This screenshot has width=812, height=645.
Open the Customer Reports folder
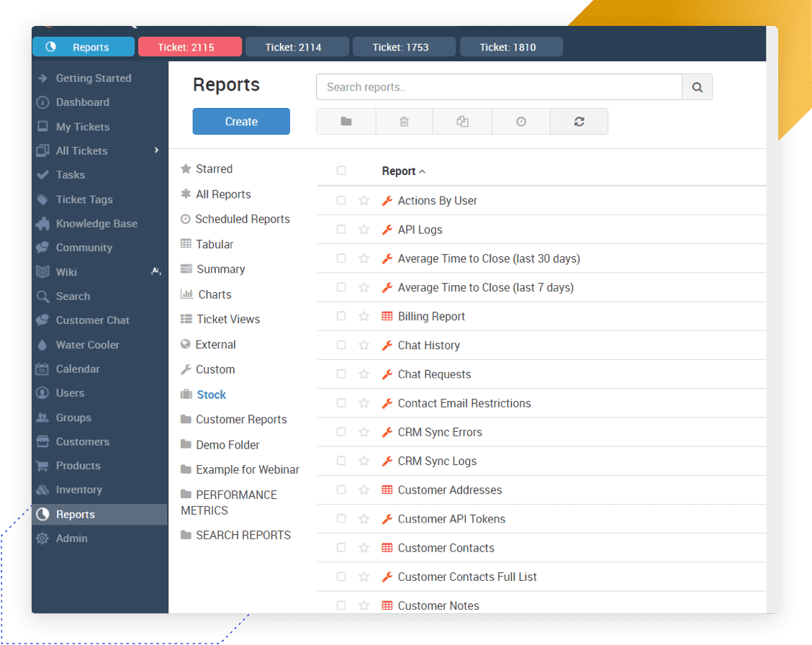tap(241, 420)
